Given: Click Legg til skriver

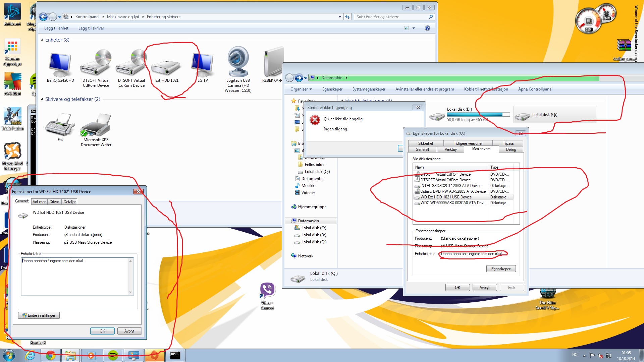Looking at the screenshot, I should click(91, 28).
